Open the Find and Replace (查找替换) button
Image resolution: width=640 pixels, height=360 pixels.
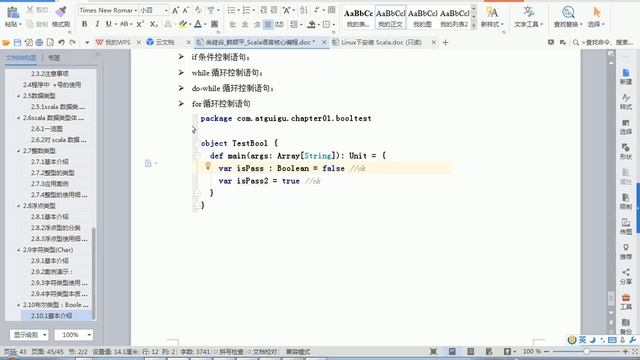568,17
